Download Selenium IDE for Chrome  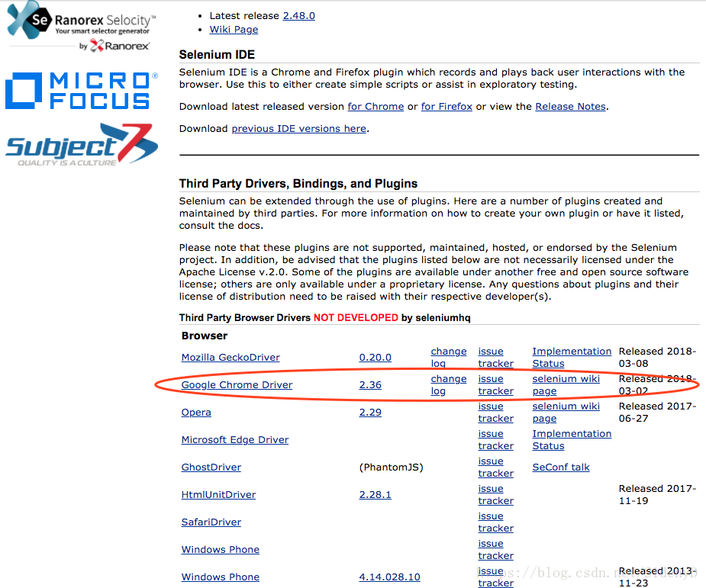click(376, 107)
